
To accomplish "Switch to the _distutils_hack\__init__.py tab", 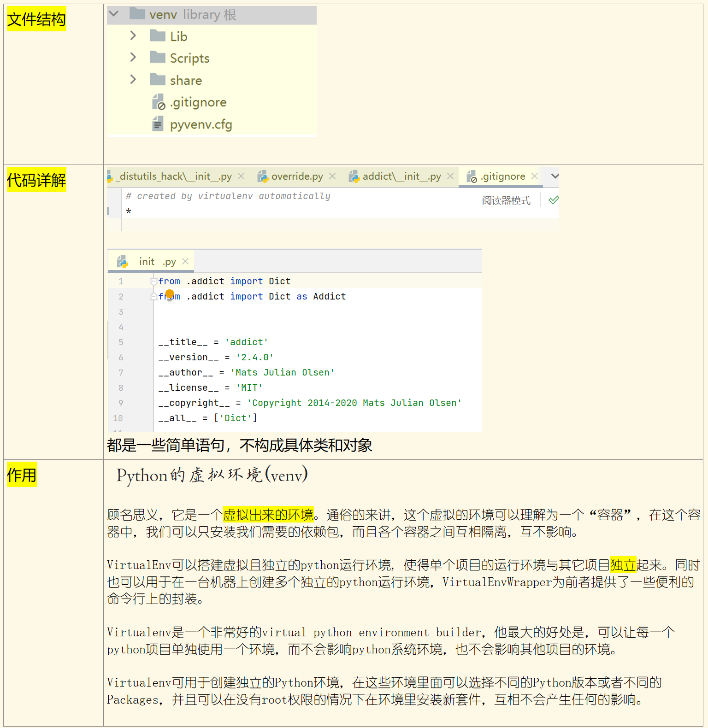I will [x=173, y=176].
